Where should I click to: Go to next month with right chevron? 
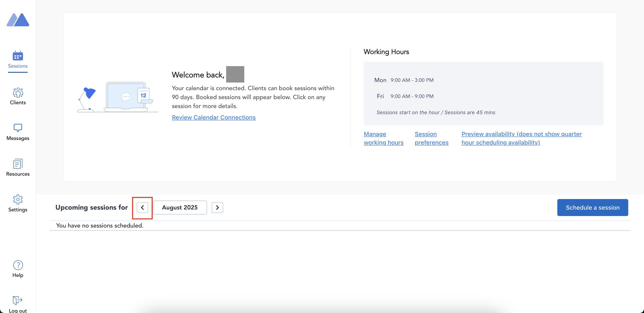[217, 208]
